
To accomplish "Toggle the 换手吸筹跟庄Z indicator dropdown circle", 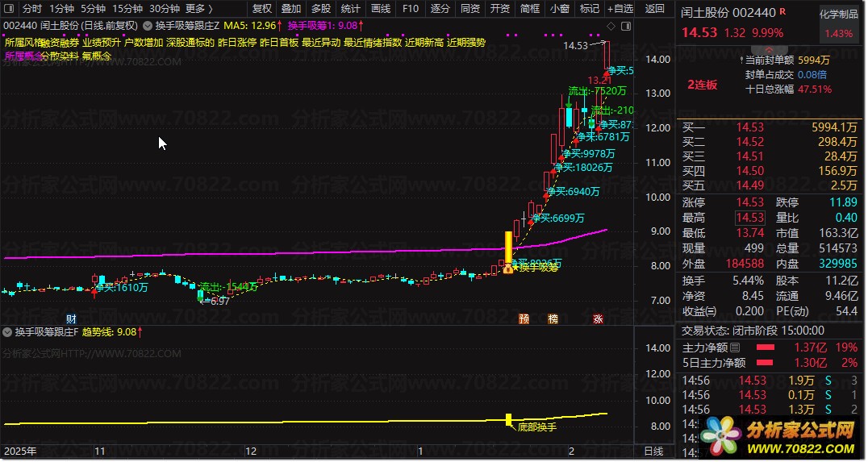I will click(x=148, y=26).
